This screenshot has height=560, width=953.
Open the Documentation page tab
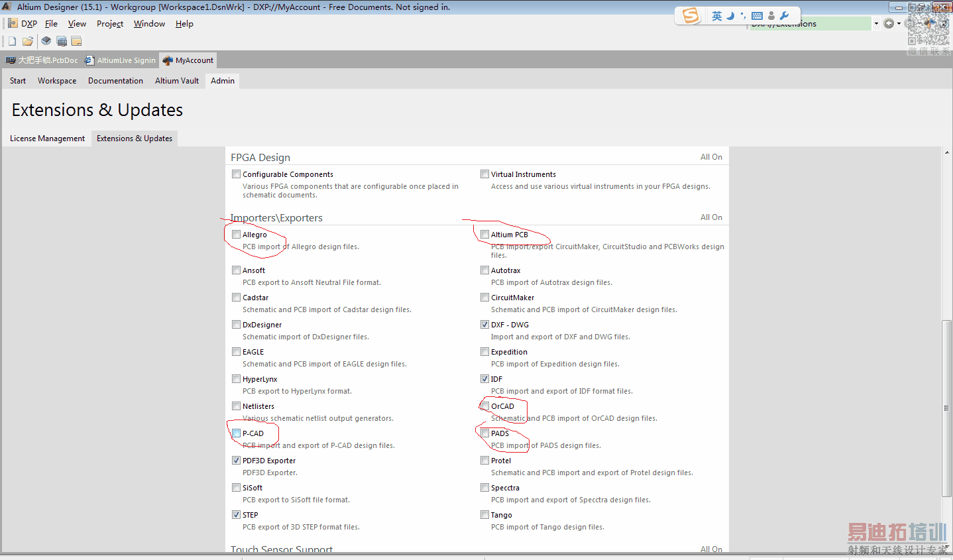click(115, 81)
